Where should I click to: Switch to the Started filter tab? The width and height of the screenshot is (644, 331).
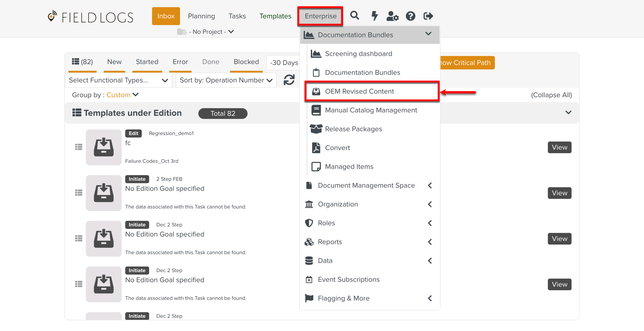click(147, 62)
